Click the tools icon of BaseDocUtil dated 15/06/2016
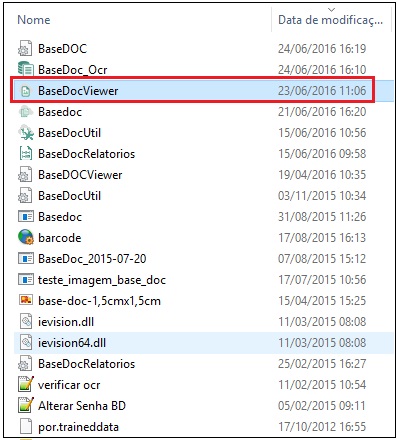This screenshot has height=440, width=397. (x=26, y=133)
